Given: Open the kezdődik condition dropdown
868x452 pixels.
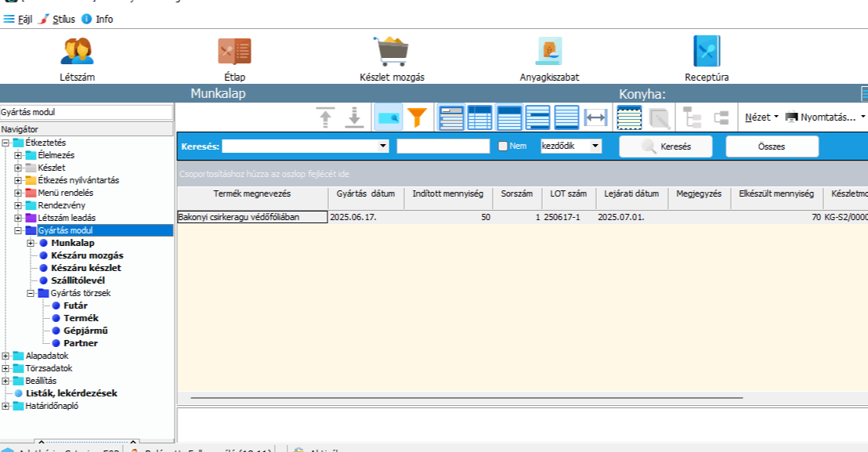Looking at the screenshot, I should click(595, 146).
